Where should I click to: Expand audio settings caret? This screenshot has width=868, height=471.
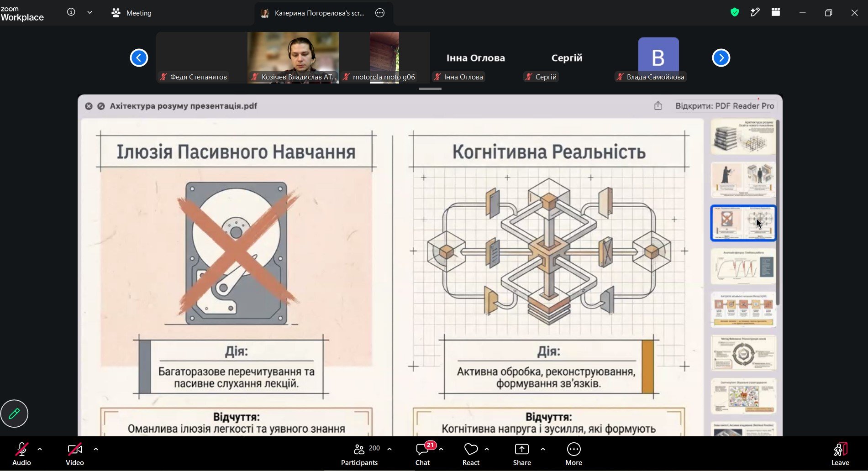pyautogui.click(x=40, y=449)
